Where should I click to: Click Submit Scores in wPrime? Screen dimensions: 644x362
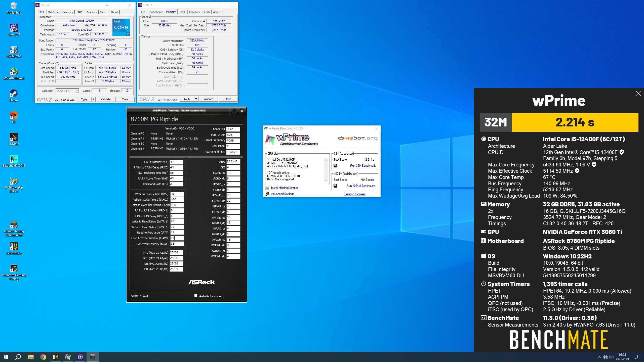[x=355, y=194]
